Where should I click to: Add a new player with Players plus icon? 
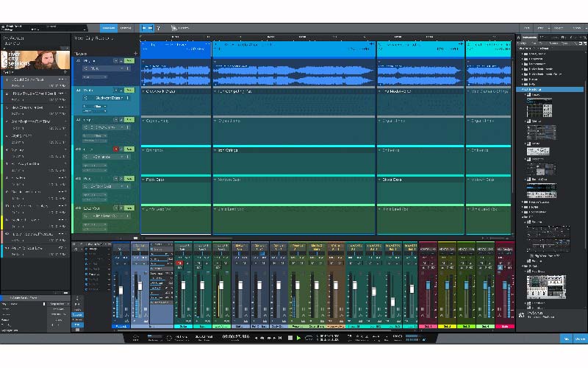point(136,54)
